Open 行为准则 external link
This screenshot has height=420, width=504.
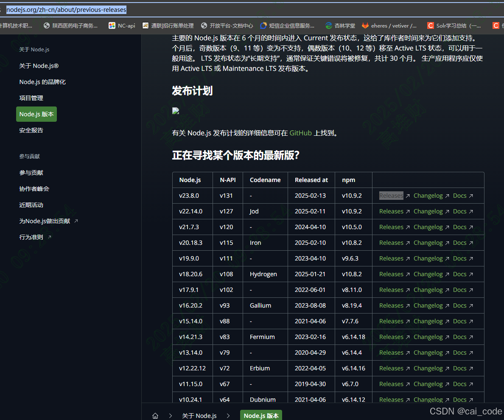35,237
